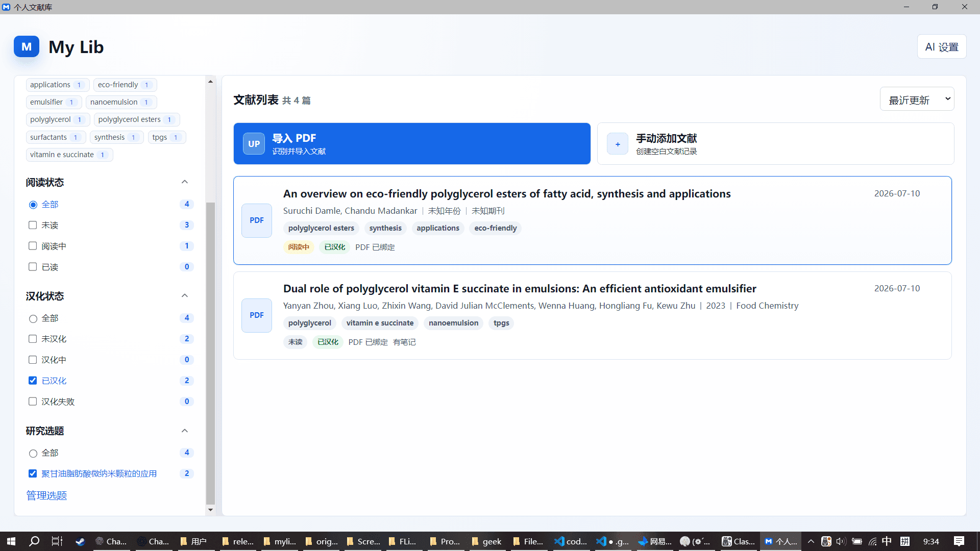
Task: Collapse the 研究选题 section
Action: pyautogui.click(x=185, y=431)
